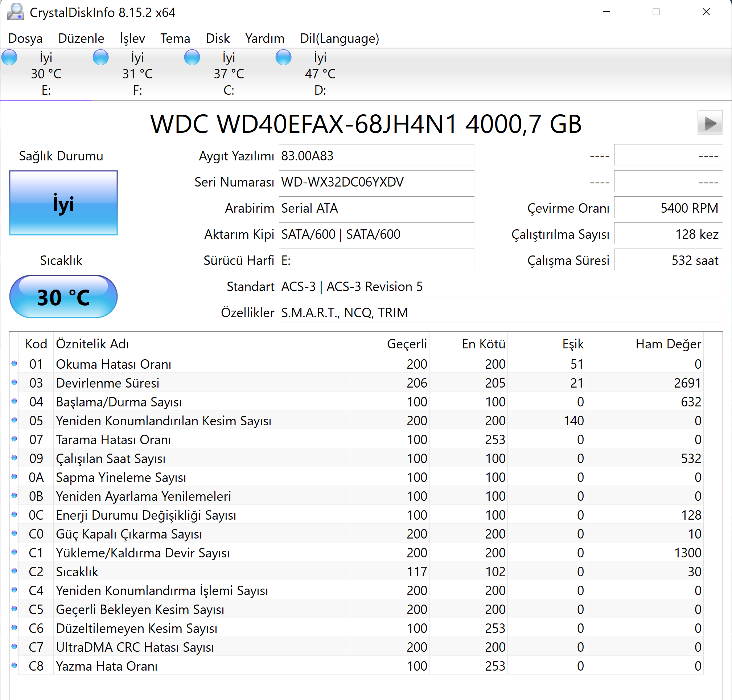732x700 pixels.
Task: Select the blue status orb for drive D:
Action: (x=283, y=57)
